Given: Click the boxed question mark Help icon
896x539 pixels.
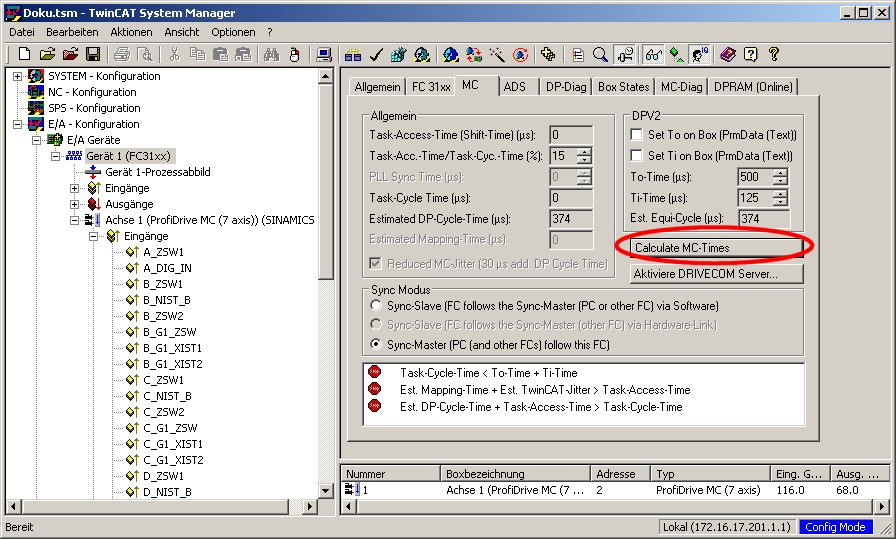Looking at the screenshot, I should [750, 54].
